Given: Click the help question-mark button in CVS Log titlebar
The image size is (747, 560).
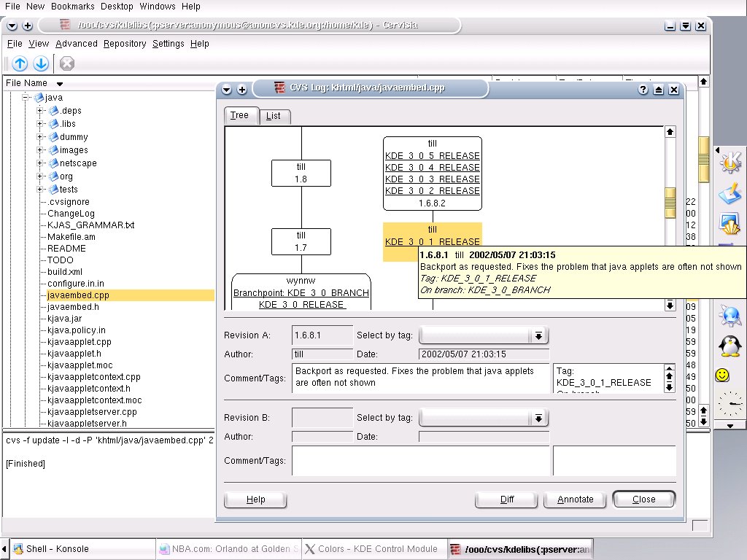Looking at the screenshot, I should pyautogui.click(x=643, y=90).
